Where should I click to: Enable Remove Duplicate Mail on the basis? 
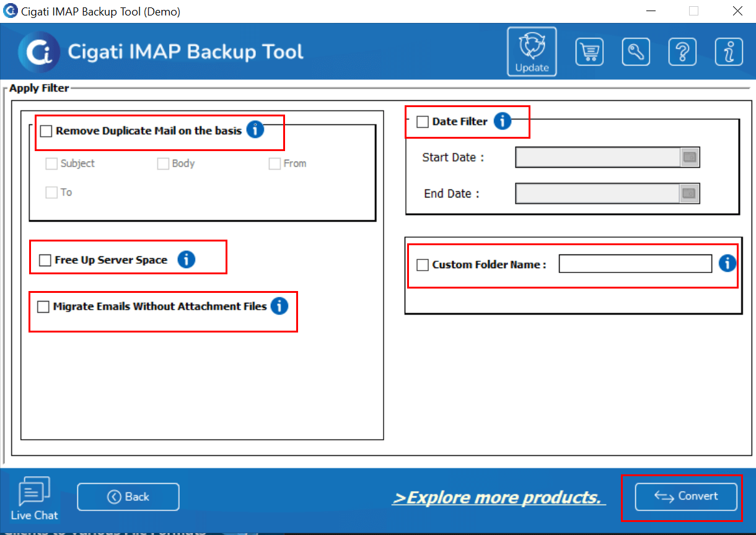[x=46, y=131]
